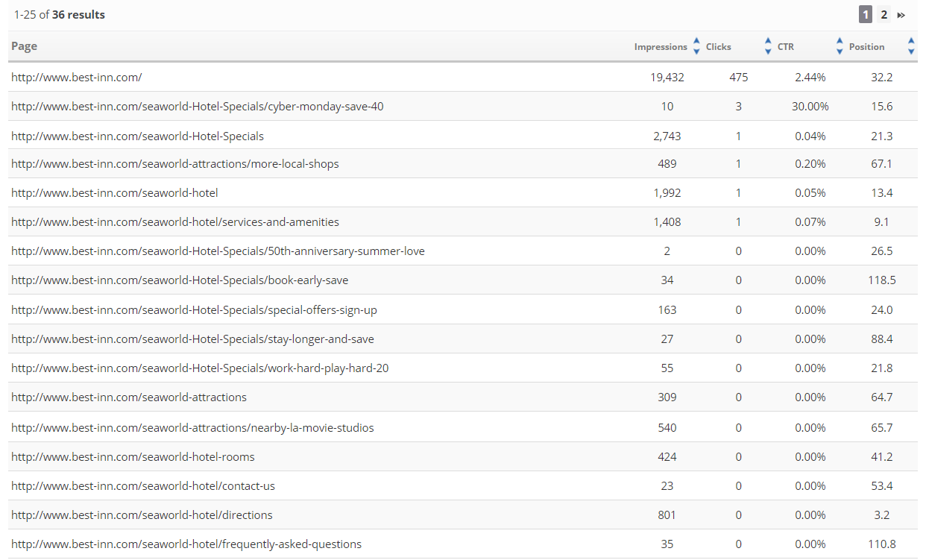
Task: Select the nearby-la-movie-studios page URL
Action: pyautogui.click(x=192, y=428)
